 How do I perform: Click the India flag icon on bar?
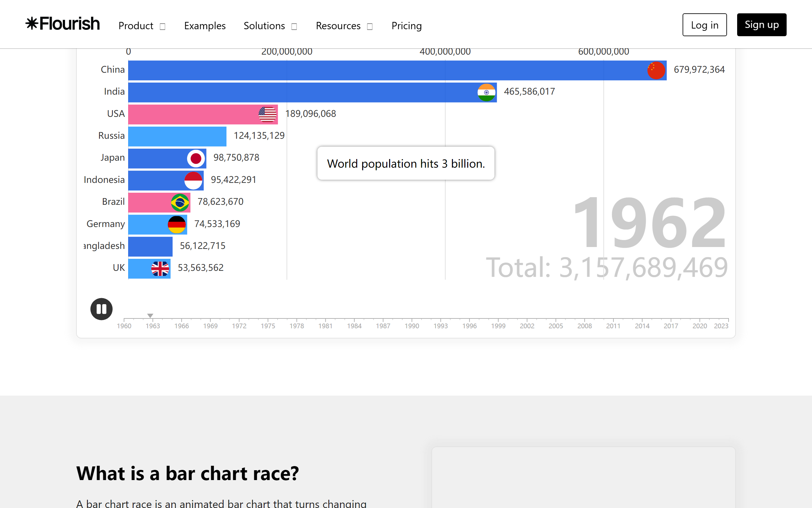(x=486, y=92)
